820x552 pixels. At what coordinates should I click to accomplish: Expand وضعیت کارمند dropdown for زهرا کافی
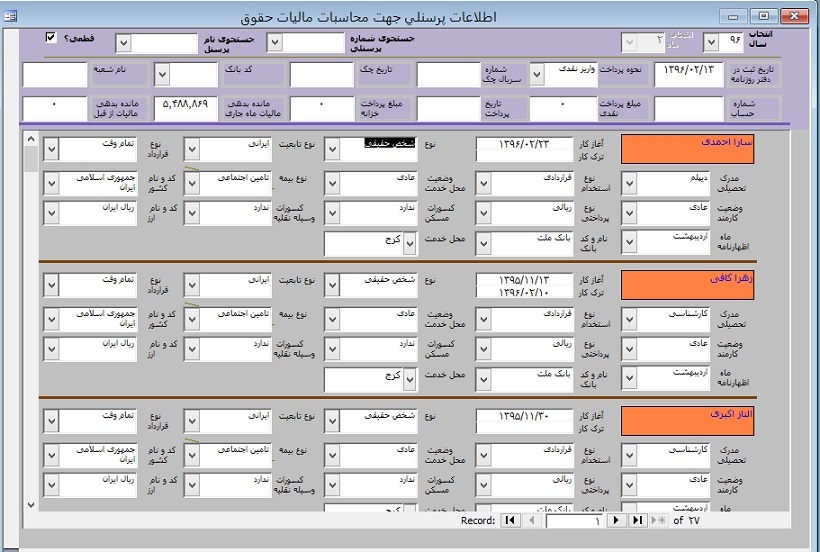pos(629,349)
